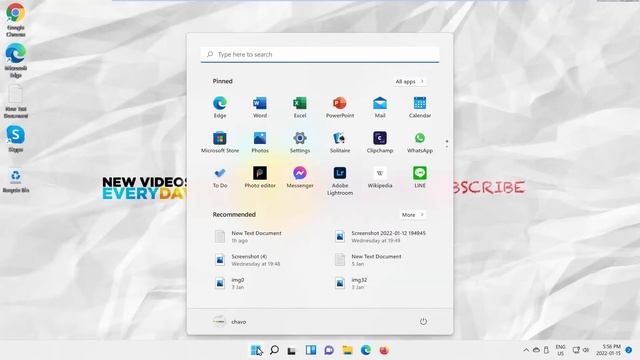Open Edge from pinned apps
Image resolution: width=640 pixels, height=360 pixels.
point(220,107)
